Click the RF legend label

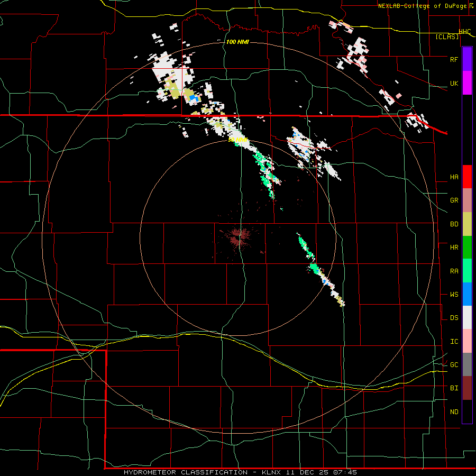click(454, 59)
